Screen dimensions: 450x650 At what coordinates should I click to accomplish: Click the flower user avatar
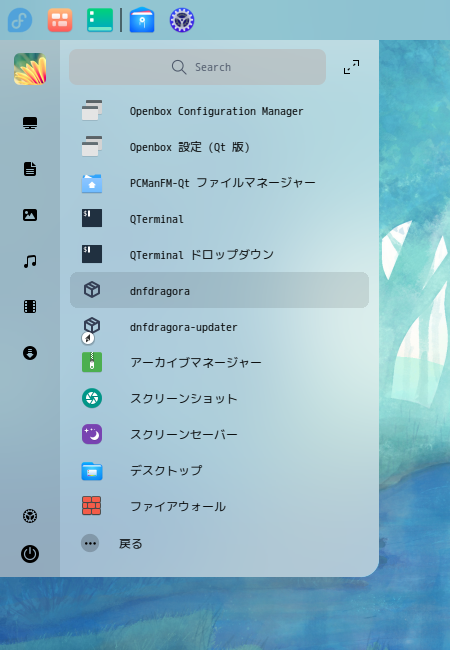(30, 69)
